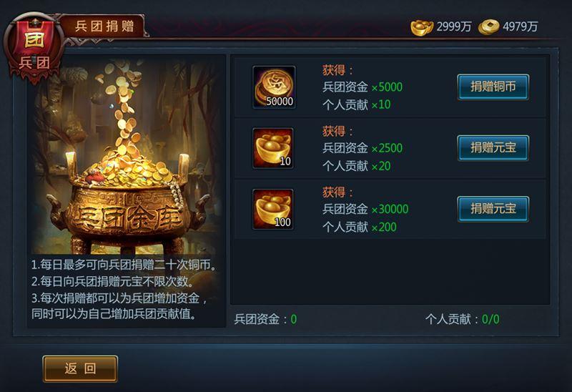Select the 50000 copper coin icon

tap(274, 87)
